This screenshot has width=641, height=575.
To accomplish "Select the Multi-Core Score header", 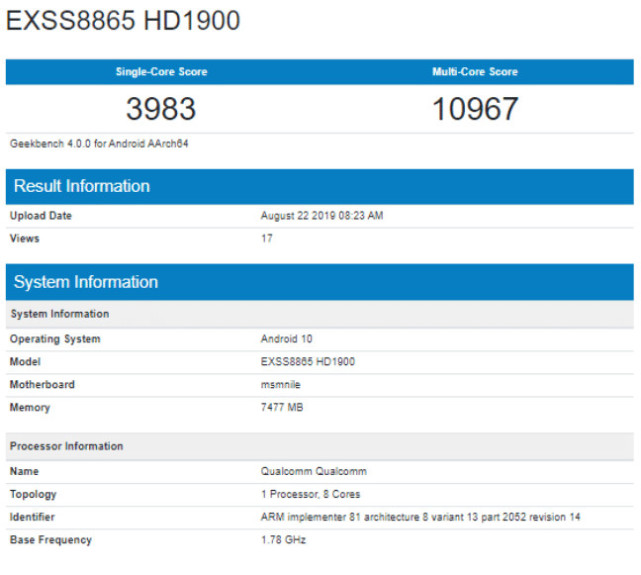I will (475, 72).
